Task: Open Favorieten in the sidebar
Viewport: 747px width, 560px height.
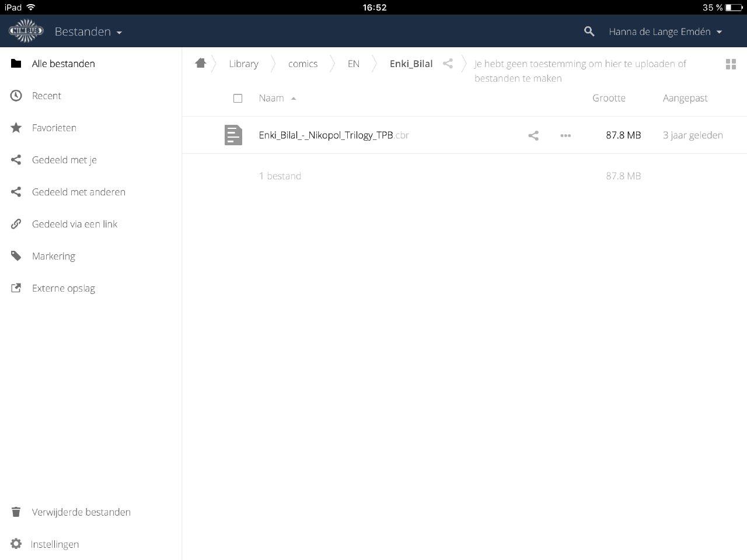Action: (x=54, y=128)
